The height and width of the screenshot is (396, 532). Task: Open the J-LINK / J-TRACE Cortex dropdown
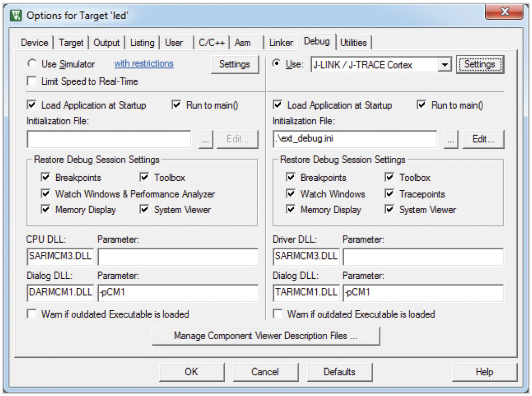coord(445,64)
